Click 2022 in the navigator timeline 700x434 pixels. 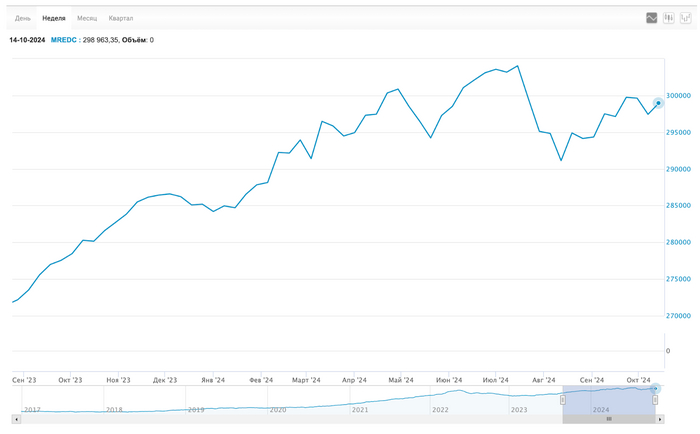(440, 410)
